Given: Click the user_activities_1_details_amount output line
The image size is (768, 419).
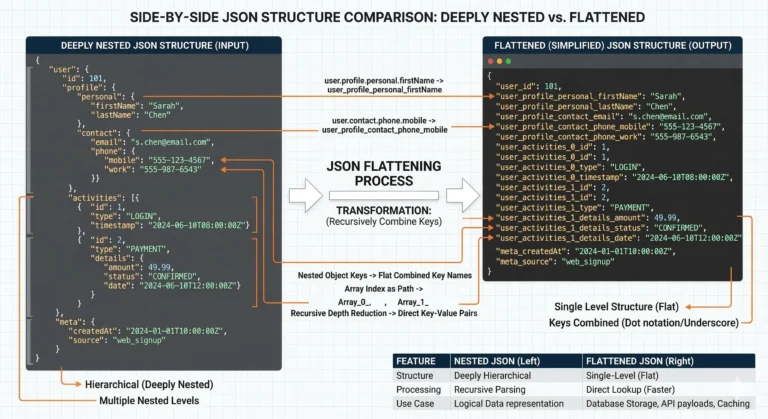Looking at the screenshot, I should click(x=588, y=218).
